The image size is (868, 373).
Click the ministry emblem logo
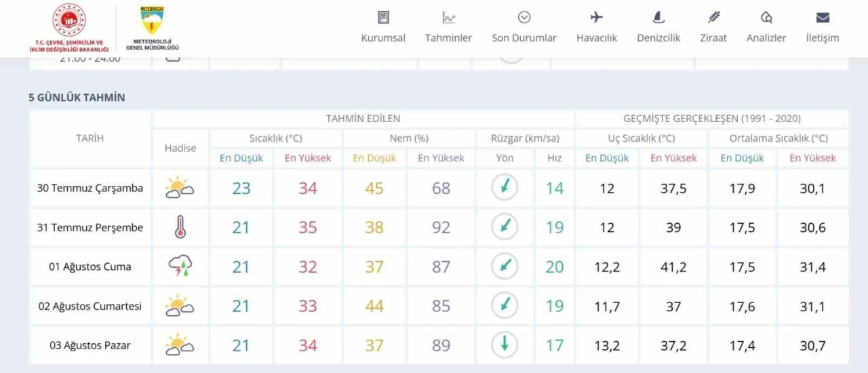point(69,20)
